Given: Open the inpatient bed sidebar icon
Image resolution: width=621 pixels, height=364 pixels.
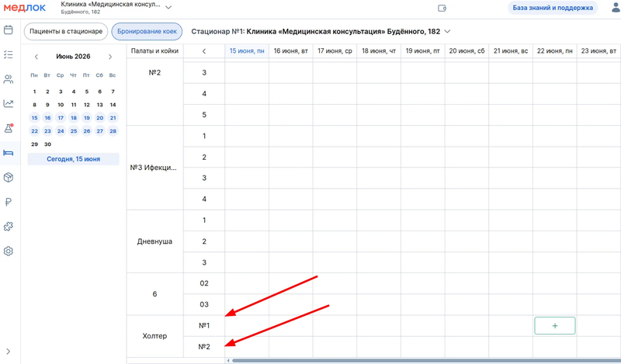Looking at the screenshot, I should [9, 153].
